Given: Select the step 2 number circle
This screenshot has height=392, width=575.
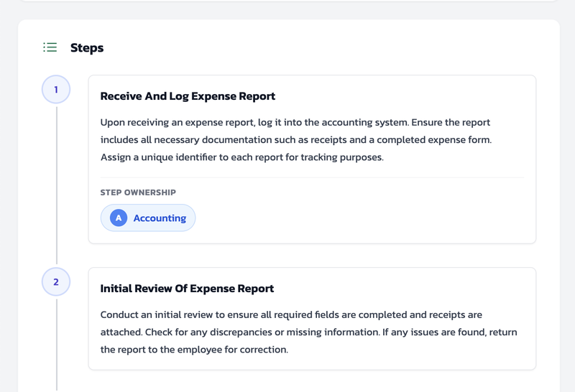Looking at the screenshot, I should coord(56,282).
